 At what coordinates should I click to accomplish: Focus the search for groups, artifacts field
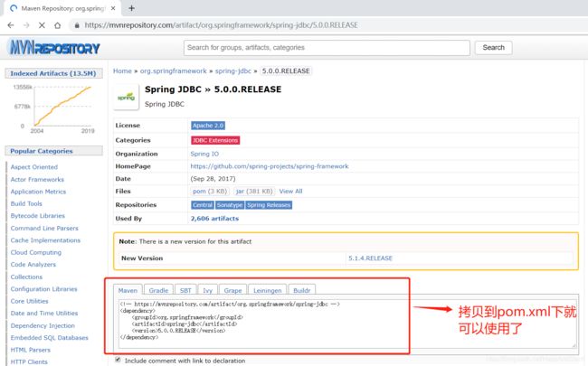[x=327, y=48]
